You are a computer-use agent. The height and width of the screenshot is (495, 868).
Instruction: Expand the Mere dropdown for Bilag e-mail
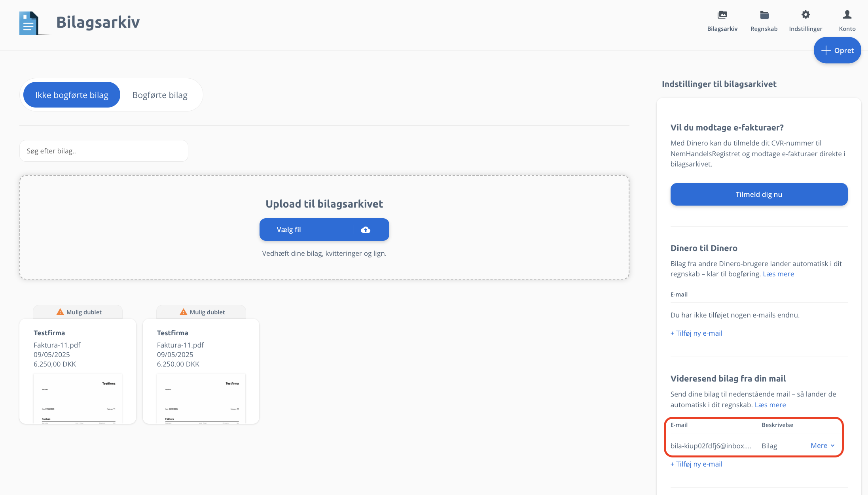click(x=823, y=446)
